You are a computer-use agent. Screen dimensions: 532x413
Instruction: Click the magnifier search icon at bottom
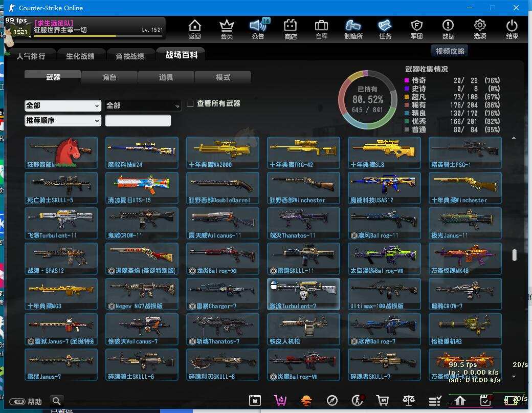(57, 401)
